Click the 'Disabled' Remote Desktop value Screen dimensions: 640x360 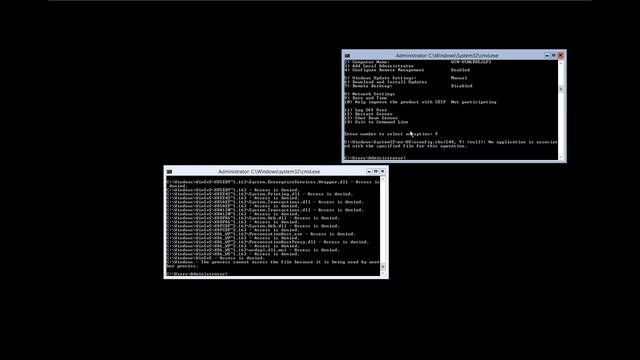[462, 86]
